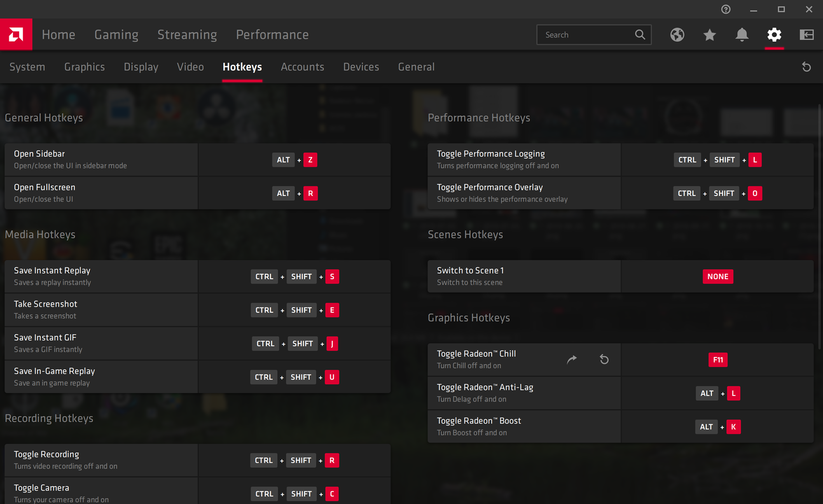This screenshot has height=504, width=823.
Task: Change Save Instant GIF hotkey binding
Action: click(294, 344)
